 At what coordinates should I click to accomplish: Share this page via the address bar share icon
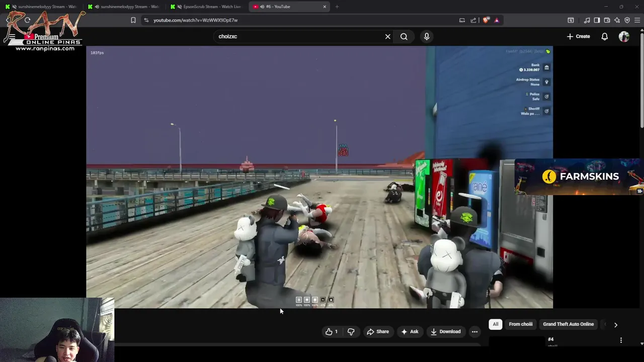[473, 20]
